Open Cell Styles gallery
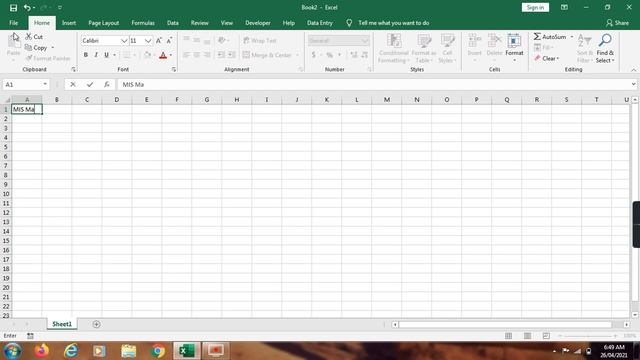The height and width of the screenshot is (360, 640). point(447,48)
